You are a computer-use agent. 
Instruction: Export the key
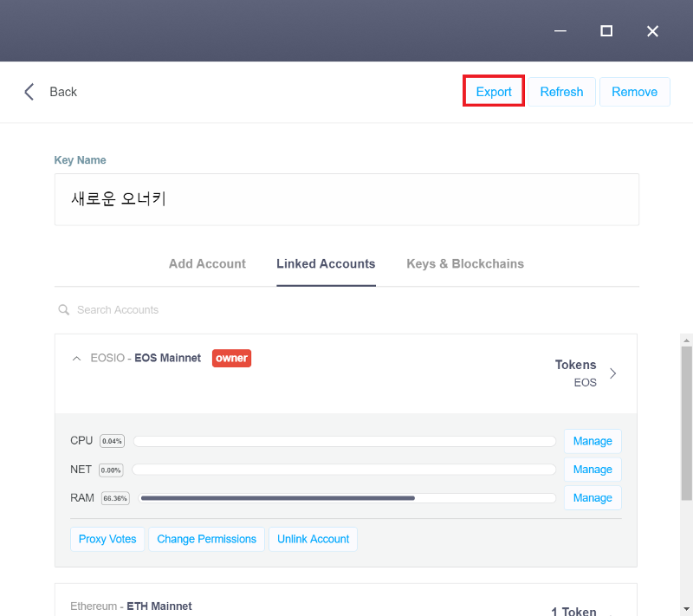[493, 92]
